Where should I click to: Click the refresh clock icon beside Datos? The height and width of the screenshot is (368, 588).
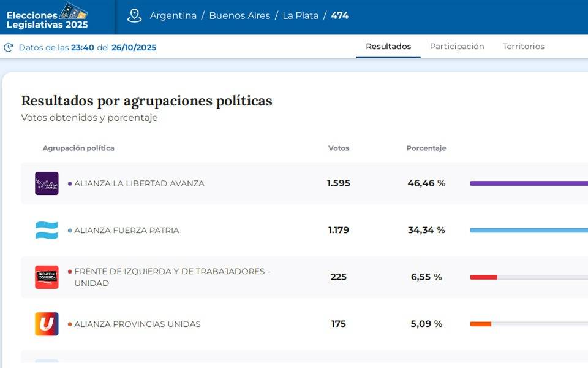click(x=9, y=47)
